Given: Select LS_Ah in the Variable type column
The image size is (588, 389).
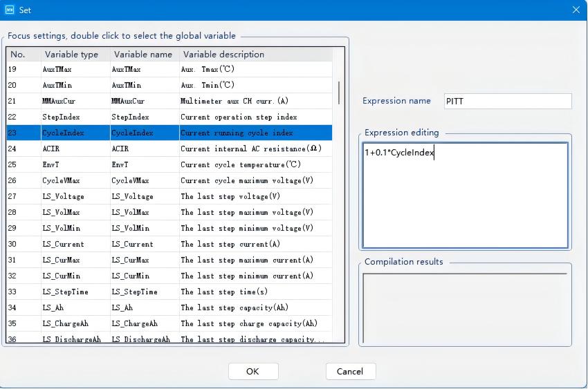Looking at the screenshot, I should click(x=75, y=307).
